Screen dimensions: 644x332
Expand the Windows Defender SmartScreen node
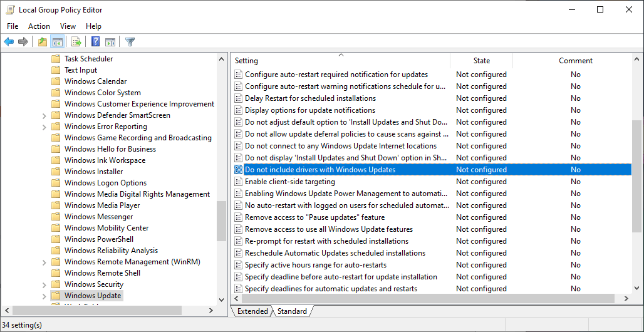point(44,115)
